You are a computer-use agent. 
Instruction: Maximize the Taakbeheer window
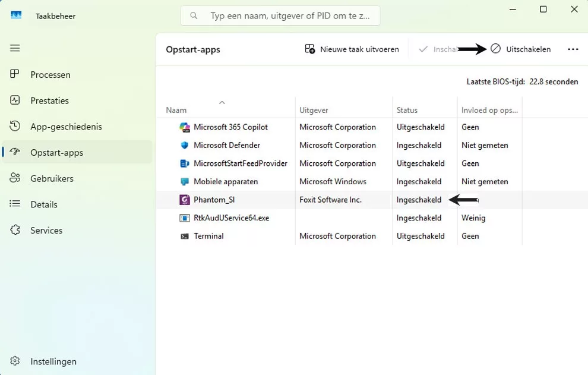[543, 9]
